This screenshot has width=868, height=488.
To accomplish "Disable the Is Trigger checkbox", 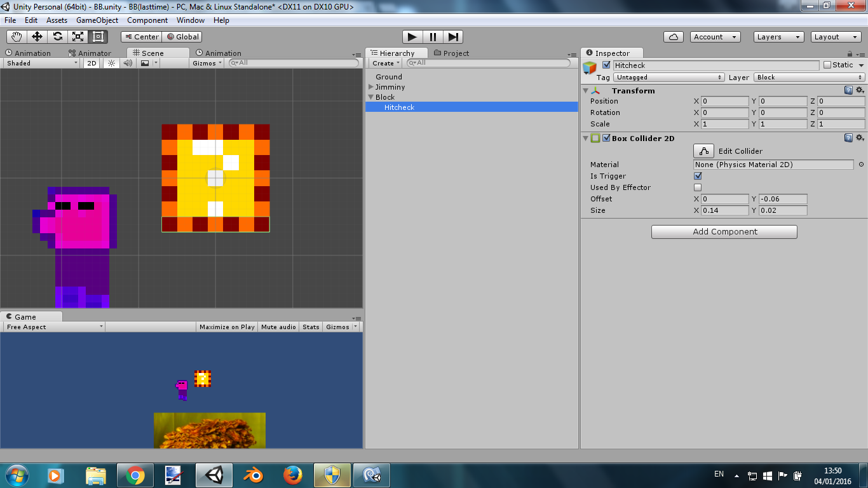I will click(698, 176).
